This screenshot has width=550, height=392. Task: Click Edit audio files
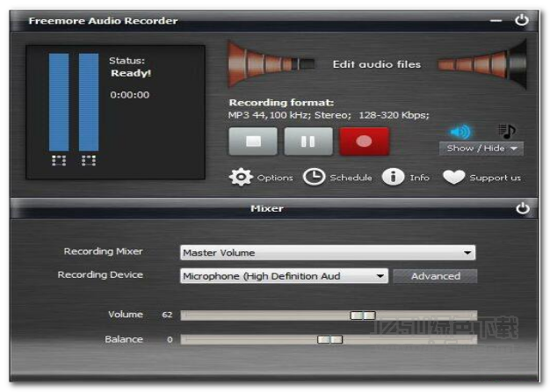[x=377, y=64]
